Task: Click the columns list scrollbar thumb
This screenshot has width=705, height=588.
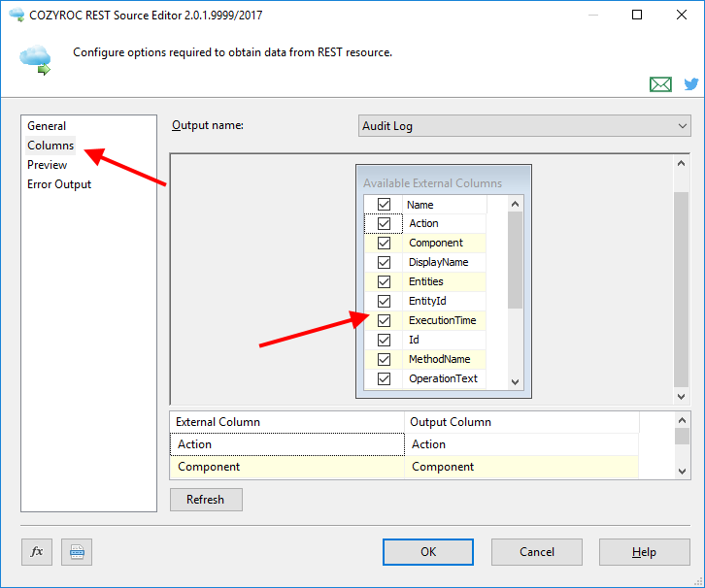Action: [516, 260]
